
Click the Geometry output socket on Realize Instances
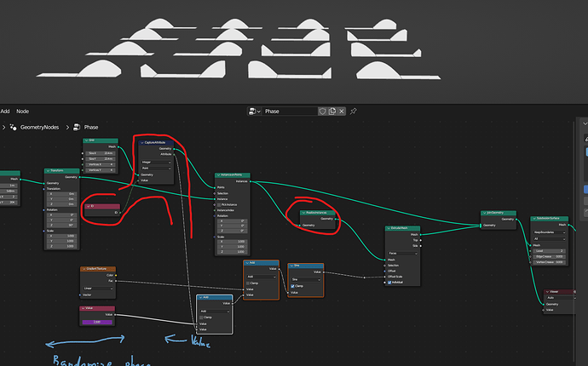point(336,219)
